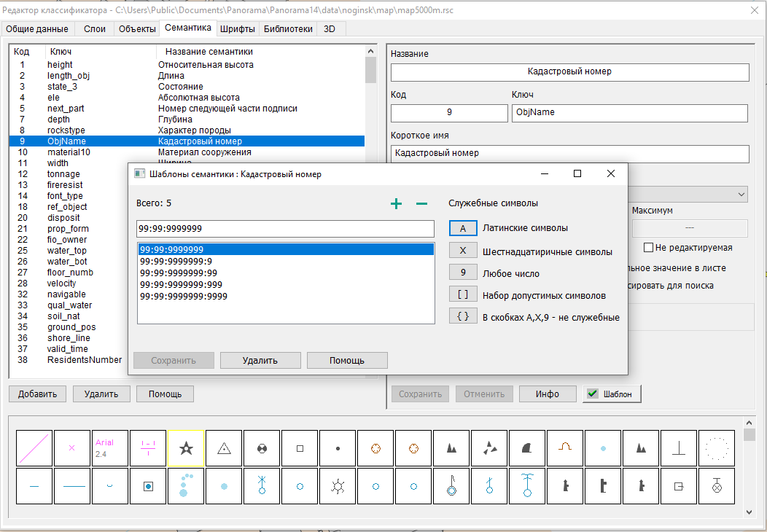Image resolution: width=767 pixels, height=532 pixels.
Task: Click the green minus remove-template icon
Action: coord(421,204)
